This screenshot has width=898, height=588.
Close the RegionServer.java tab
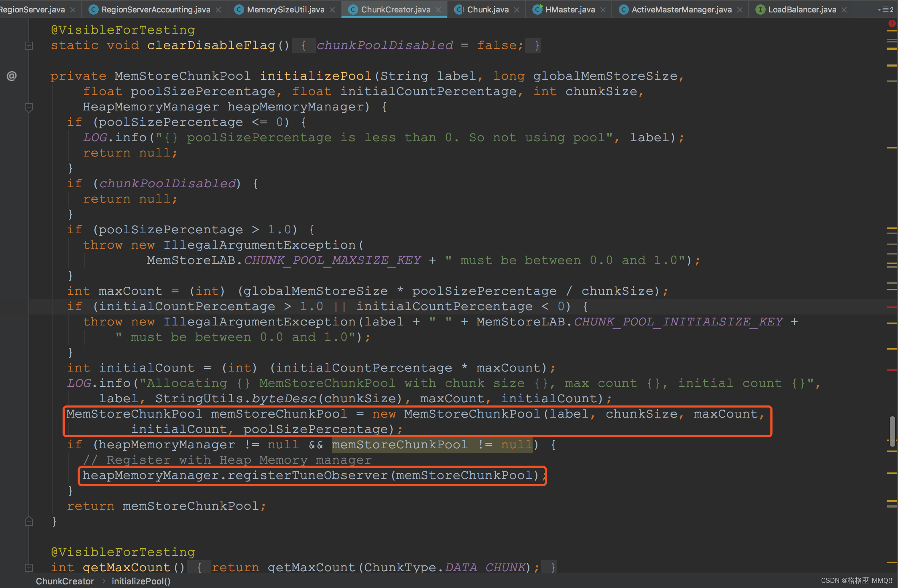point(73,10)
